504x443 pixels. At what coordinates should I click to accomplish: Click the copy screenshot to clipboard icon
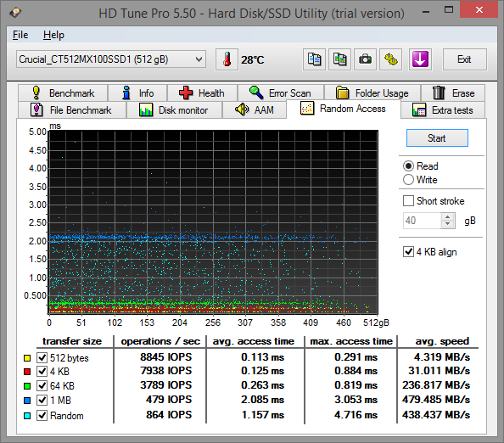[x=339, y=59]
